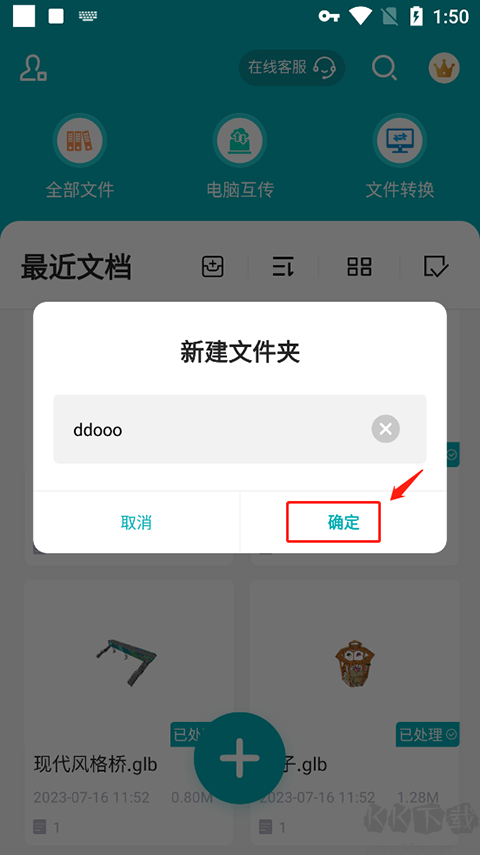Tap the round plus add button
This screenshot has width=480, height=855.
click(x=239, y=758)
